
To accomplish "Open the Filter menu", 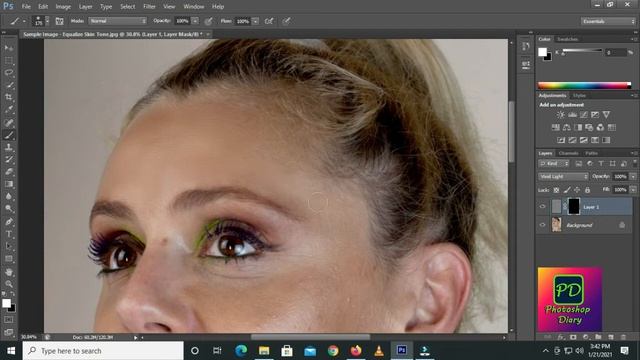I will click(149, 7).
